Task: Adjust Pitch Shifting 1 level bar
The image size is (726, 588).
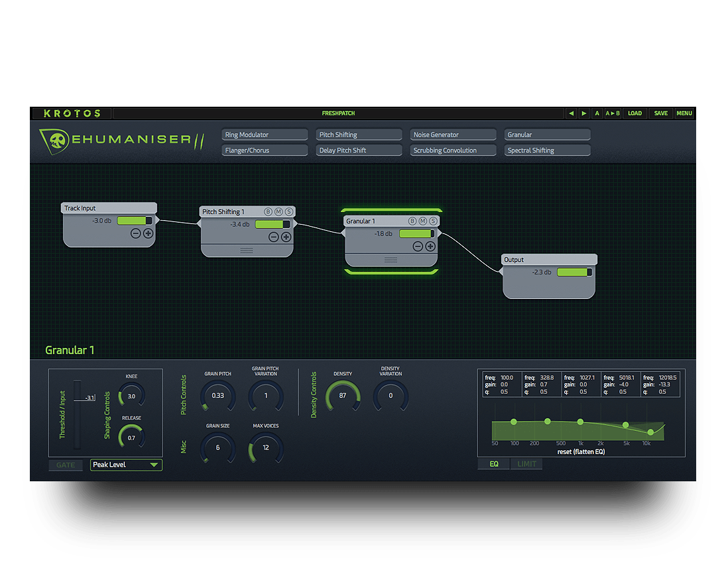Action: [272, 224]
